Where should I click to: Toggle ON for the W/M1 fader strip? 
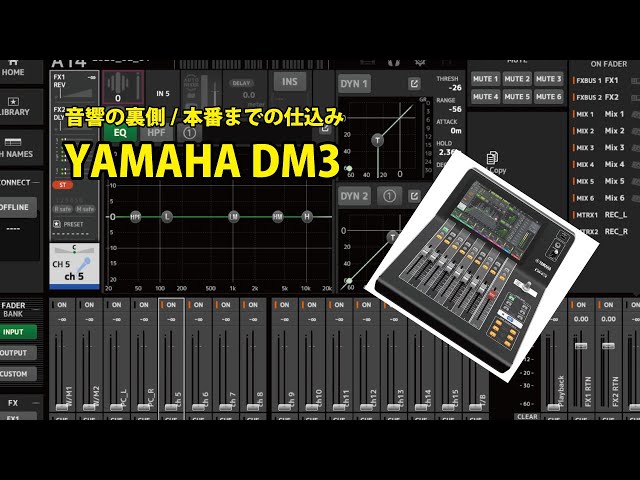[x=62, y=305]
